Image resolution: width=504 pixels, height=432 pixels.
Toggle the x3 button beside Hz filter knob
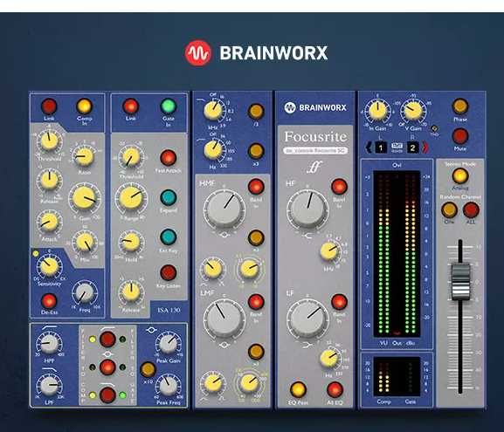(x=256, y=151)
